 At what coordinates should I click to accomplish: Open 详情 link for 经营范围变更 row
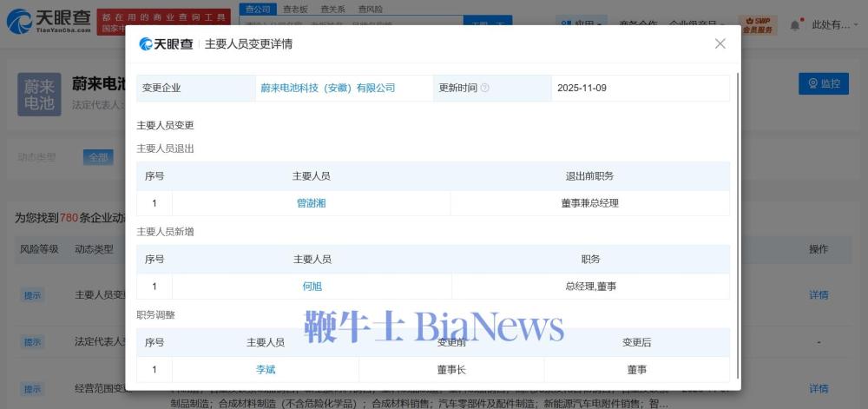click(819, 388)
